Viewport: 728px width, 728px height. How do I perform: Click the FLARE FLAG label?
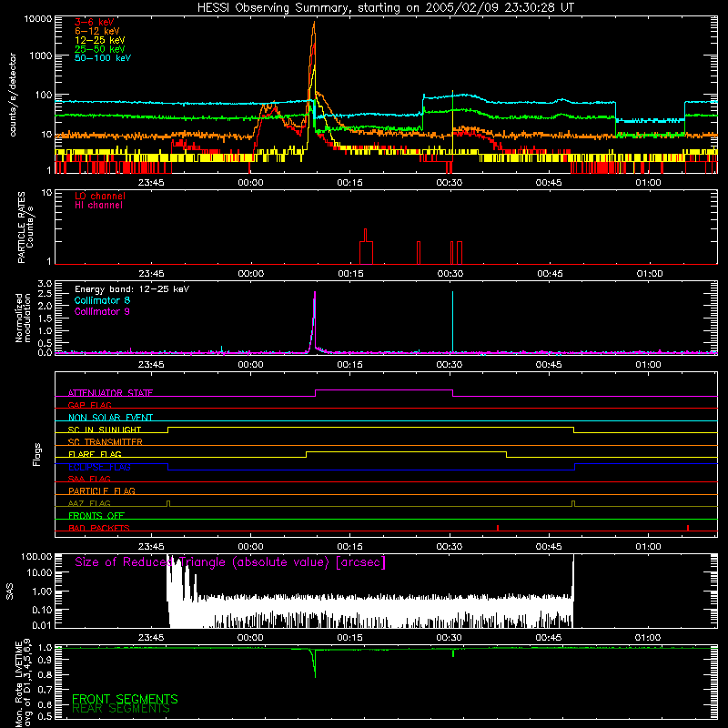click(95, 454)
